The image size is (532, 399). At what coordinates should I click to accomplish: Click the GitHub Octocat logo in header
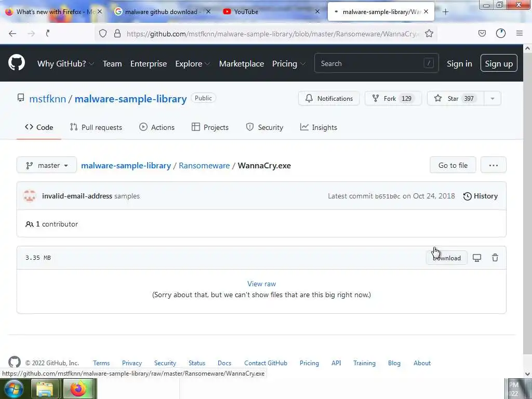coord(16,63)
